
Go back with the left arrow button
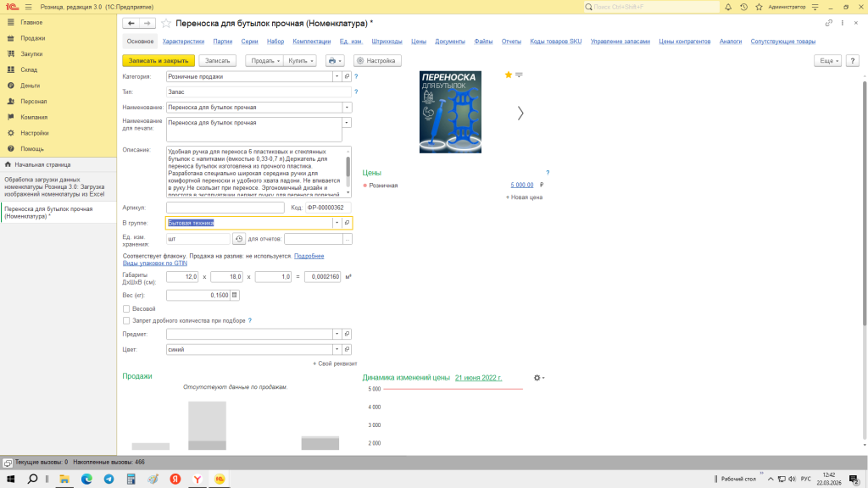pos(131,23)
